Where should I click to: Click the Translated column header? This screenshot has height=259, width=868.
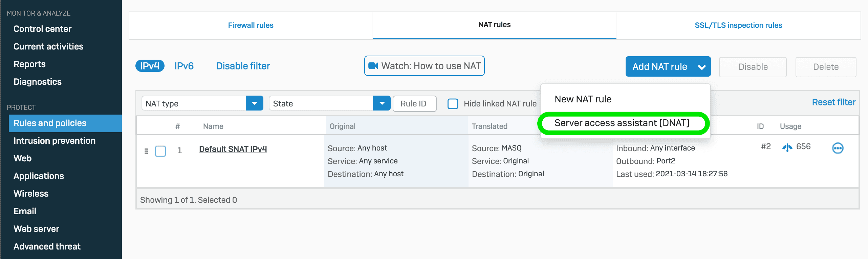point(490,126)
